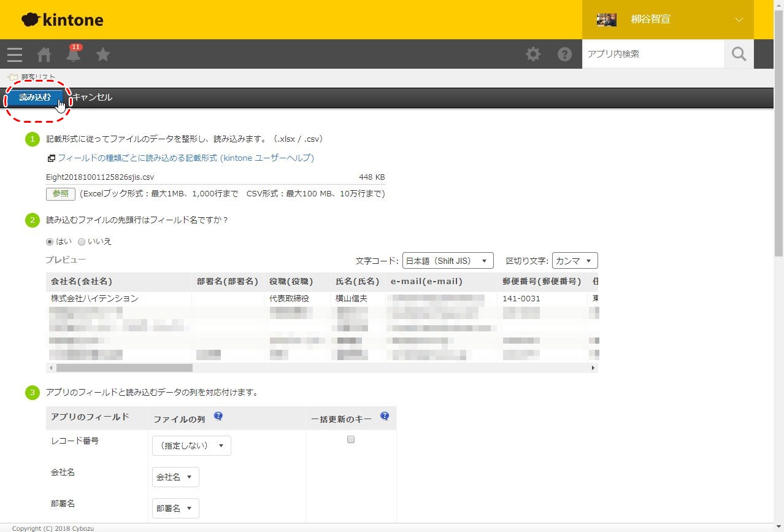Screen dimensions: 784x532
Task: Check the レコード番号 bulk update key checkbox
Action: 351,439
